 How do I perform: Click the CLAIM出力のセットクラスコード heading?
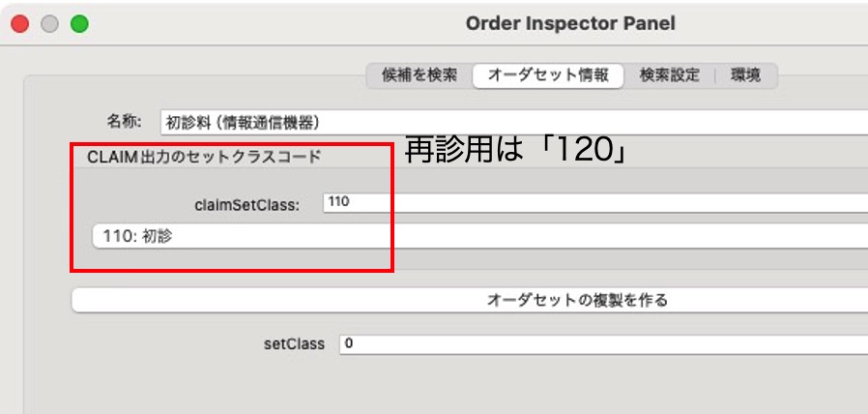[204, 156]
